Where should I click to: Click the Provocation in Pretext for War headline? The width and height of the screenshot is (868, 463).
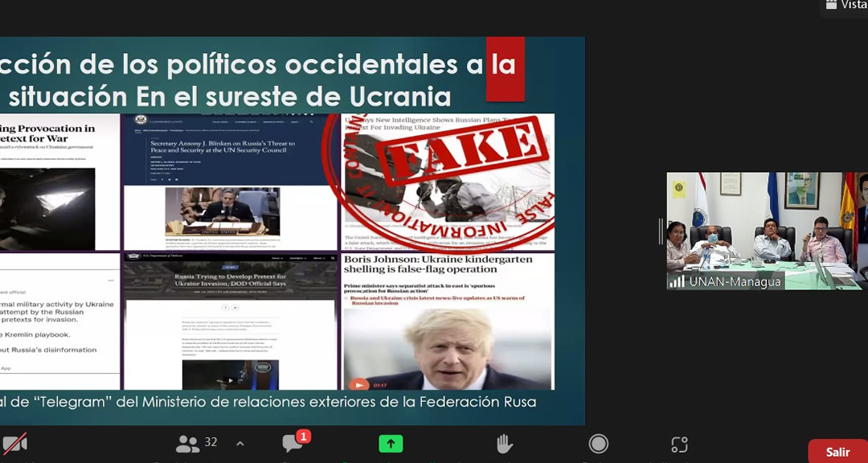pyautogui.click(x=47, y=133)
